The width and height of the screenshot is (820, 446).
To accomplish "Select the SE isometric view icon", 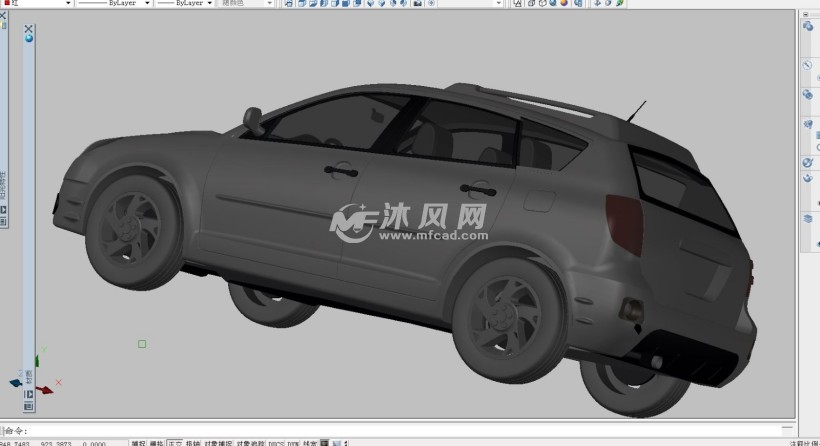I will pos(382,3).
